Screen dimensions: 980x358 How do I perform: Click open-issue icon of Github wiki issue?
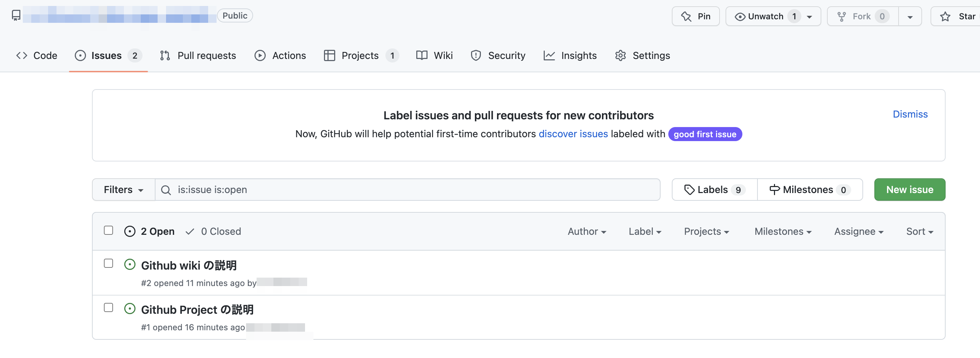coord(130,265)
